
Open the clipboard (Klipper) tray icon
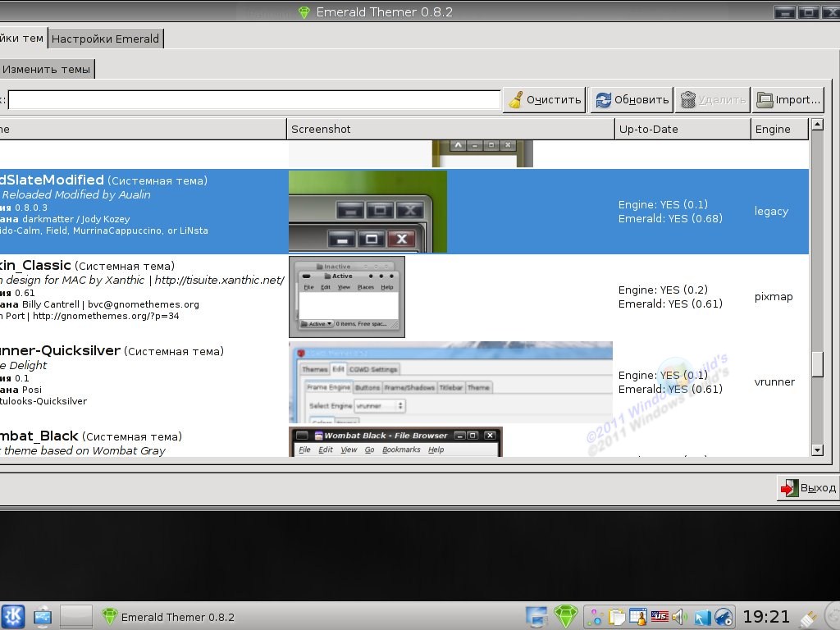(x=617, y=617)
